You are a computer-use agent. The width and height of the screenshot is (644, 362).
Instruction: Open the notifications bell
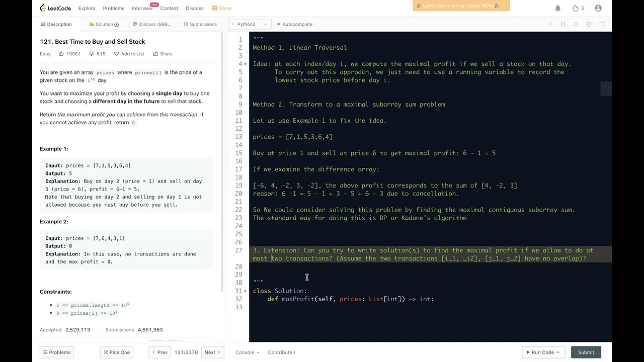pos(557,8)
